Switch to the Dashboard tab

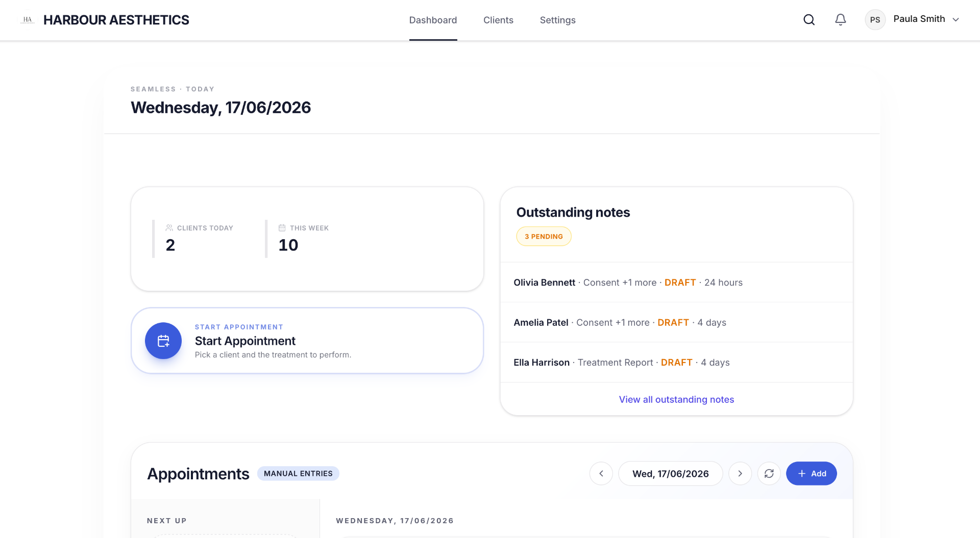433,20
